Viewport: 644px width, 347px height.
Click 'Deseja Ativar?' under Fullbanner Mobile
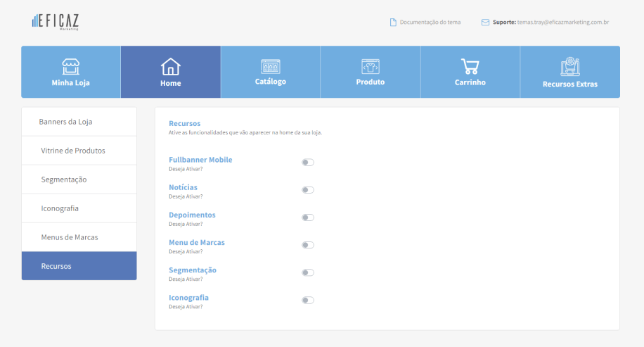tap(186, 169)
